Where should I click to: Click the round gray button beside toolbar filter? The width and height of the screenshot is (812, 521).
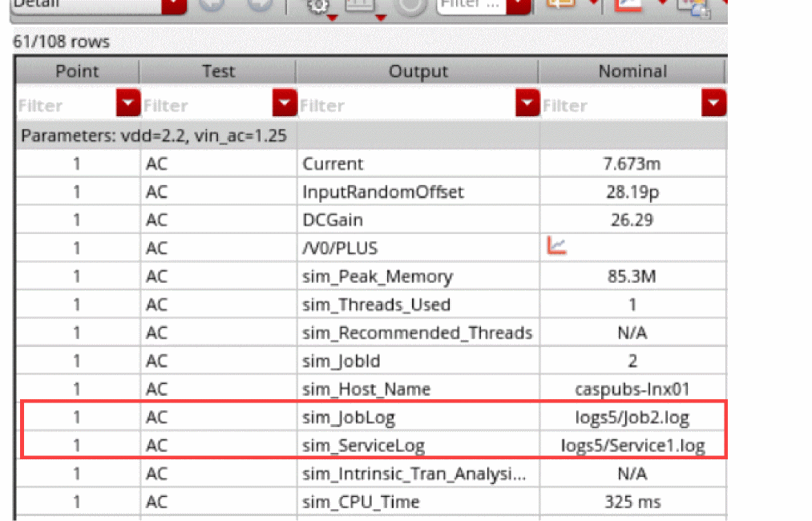coord(412,6)
